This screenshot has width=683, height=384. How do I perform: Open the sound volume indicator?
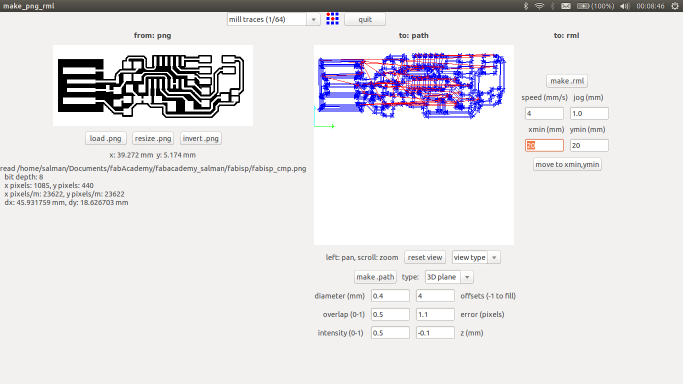[625, 6]
